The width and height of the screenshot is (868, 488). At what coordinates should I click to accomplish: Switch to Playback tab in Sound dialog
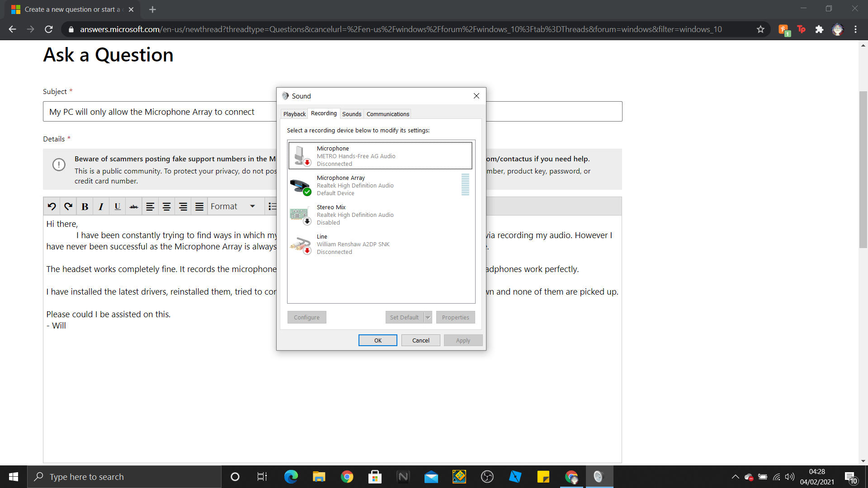[x=294, y=114]
